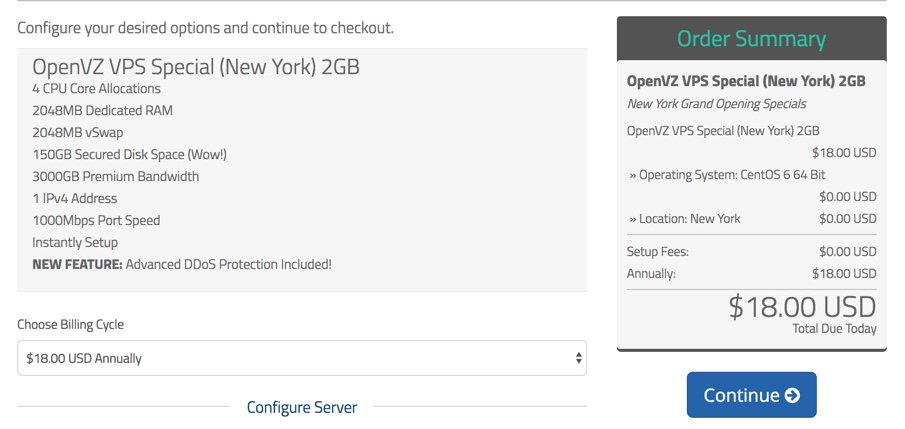
Task: Click the 3000GB Premium Bandwidth line
Action: [x=115, y=177]
